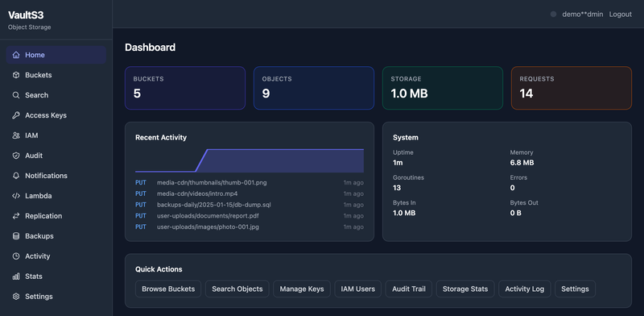Click the Dashboard heading

click(x=150, y=48)
